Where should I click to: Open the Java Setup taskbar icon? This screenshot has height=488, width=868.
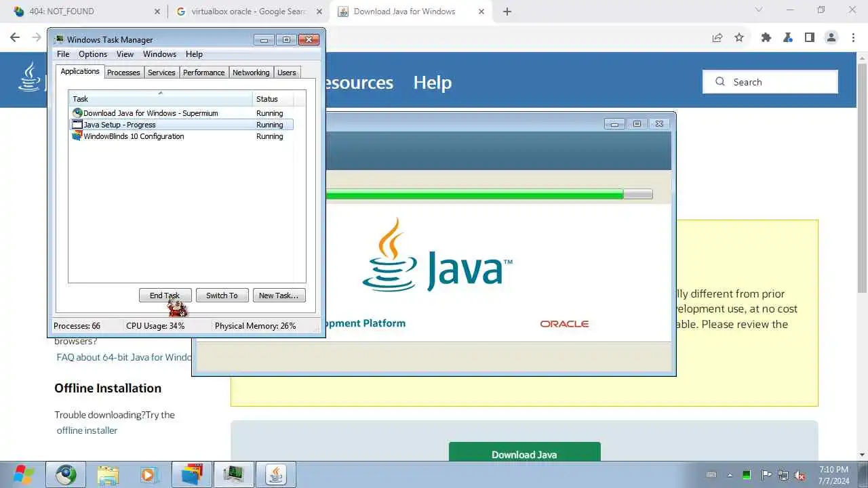276,474
